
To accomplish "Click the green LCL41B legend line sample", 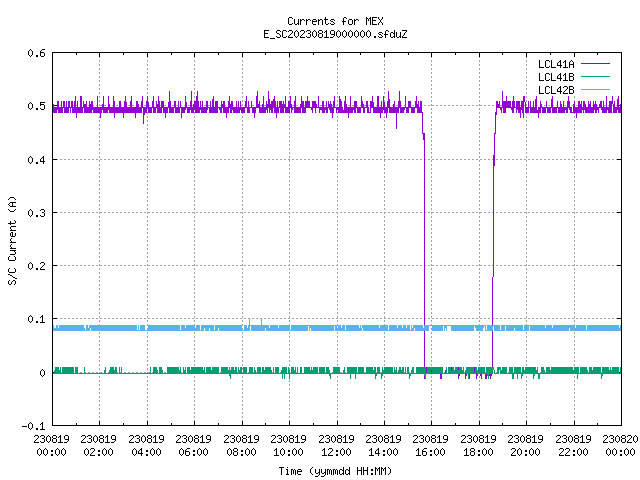I will [595, 77].
